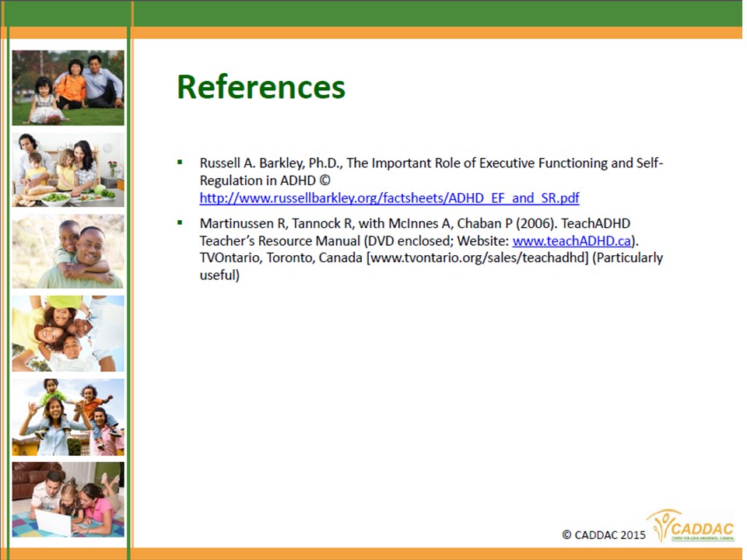Click 'Regulation in ADHD ©' text line
Viewport: 747px width, 560px height.
click(265, 181)
